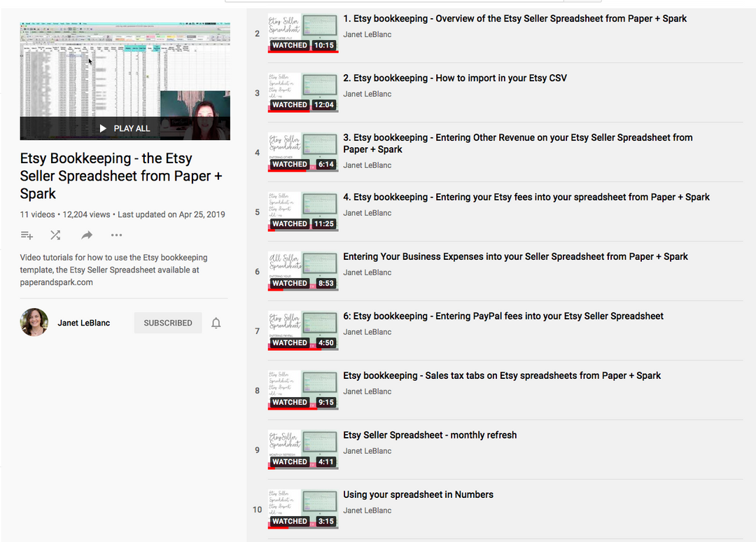Image resolution: width=756 pixels, height=542 pixels.
Task: Open the Sales tax tabs video title
Action: coord(501,376)
